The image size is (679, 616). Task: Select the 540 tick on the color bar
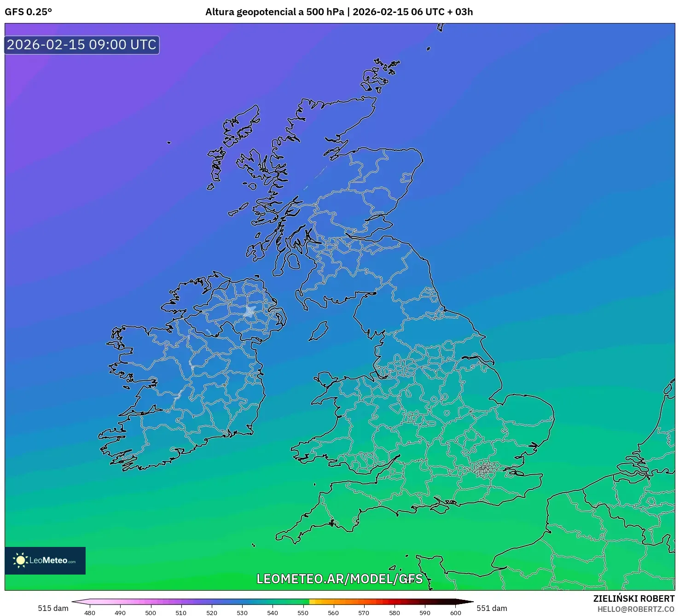click(x=273, y=613)
